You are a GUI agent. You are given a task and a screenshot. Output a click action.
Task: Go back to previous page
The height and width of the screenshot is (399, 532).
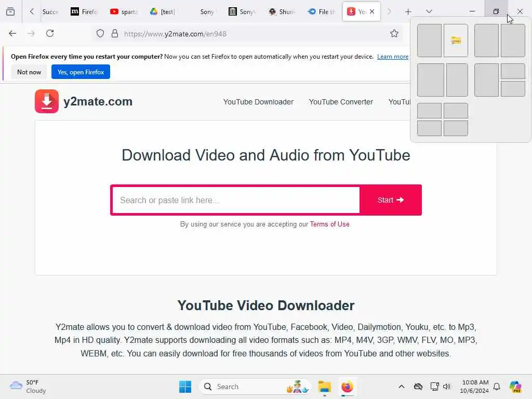[12, 33]
